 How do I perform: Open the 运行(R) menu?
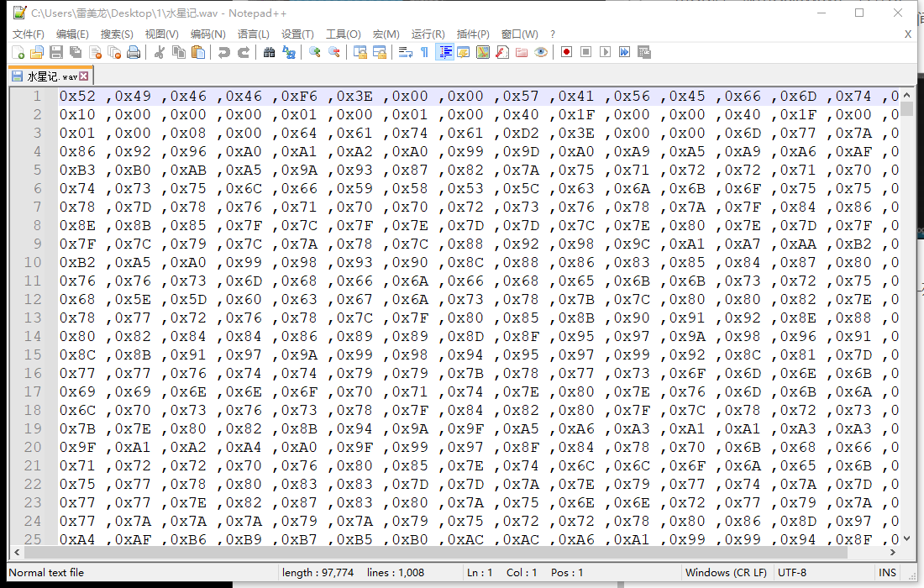428,34
